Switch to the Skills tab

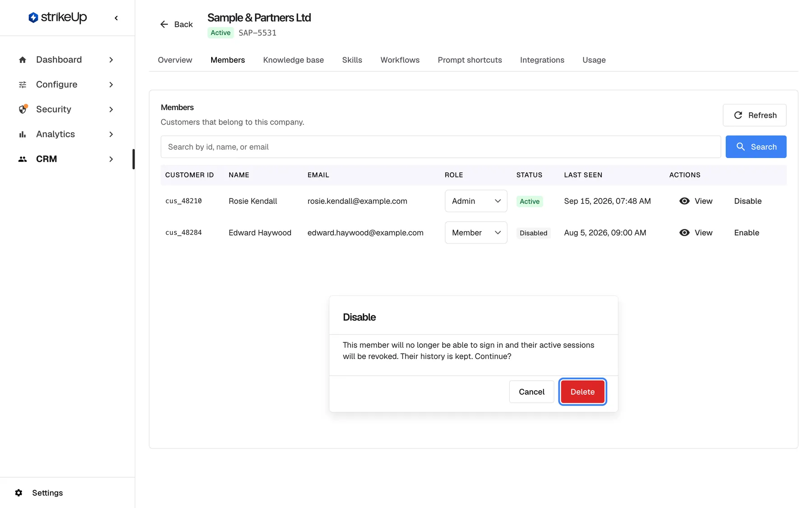pyautogui.click(x=352, y=60)
